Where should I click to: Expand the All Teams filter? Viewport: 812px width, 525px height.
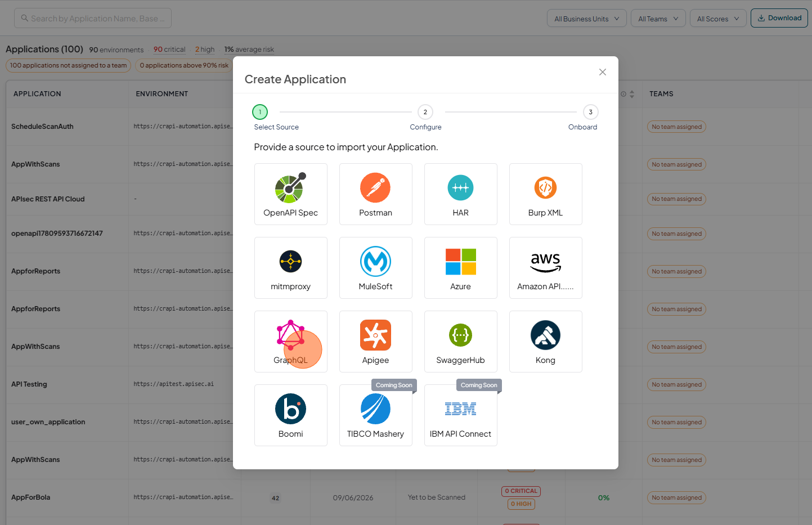click(x=658, y=19)
